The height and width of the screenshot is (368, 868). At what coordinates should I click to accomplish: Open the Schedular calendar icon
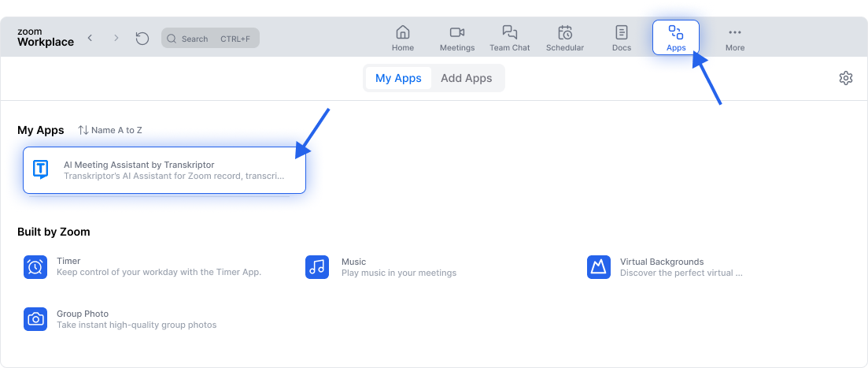pyautogui.click(x=565, y=32)
